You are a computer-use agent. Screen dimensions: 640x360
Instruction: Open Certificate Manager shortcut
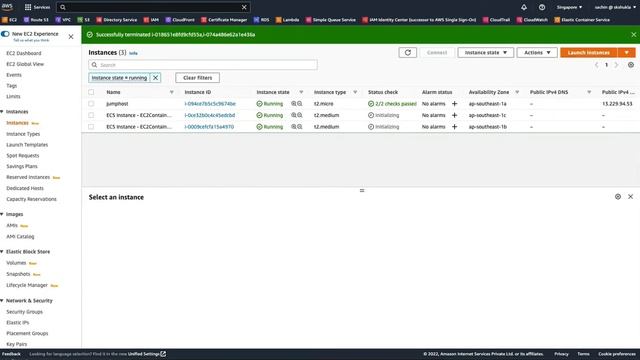pyautogui.click(x=224, y=20)
